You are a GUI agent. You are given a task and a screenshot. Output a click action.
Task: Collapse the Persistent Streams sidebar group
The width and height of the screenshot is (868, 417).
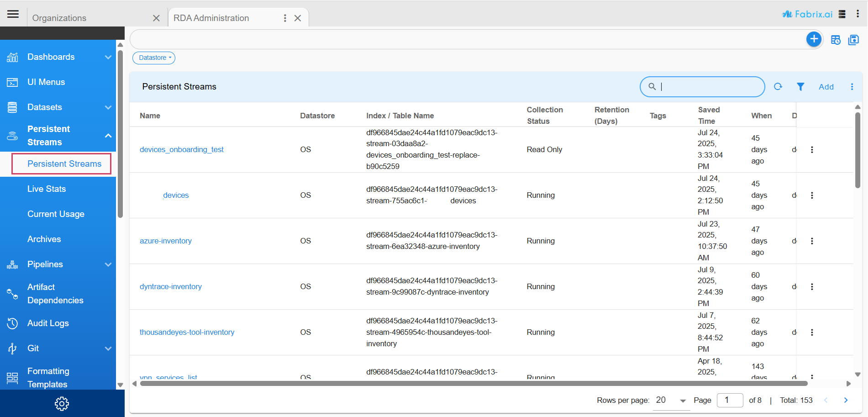[108, 136]
